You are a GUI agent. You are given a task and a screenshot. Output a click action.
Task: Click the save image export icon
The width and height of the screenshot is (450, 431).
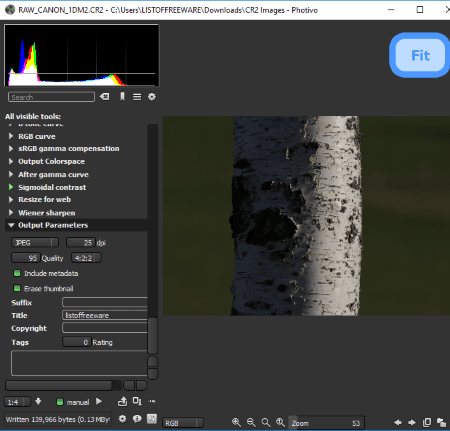[x=122, y=401]
